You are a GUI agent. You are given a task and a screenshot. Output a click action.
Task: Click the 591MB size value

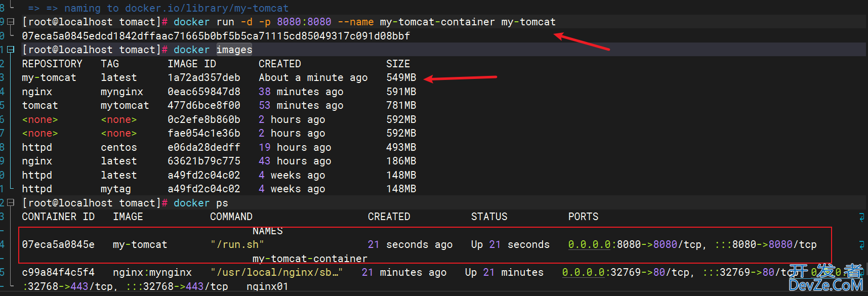point(401,92)
